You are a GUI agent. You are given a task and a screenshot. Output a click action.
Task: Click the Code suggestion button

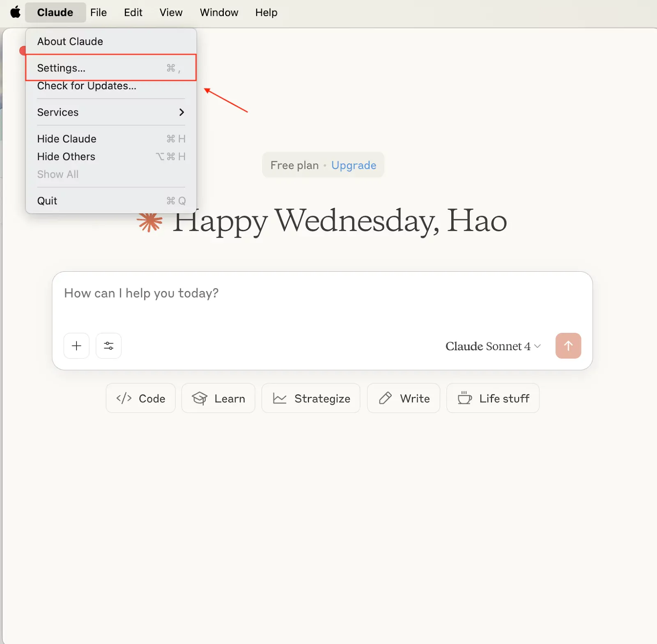pyautogui.click(x=140, y=398)
